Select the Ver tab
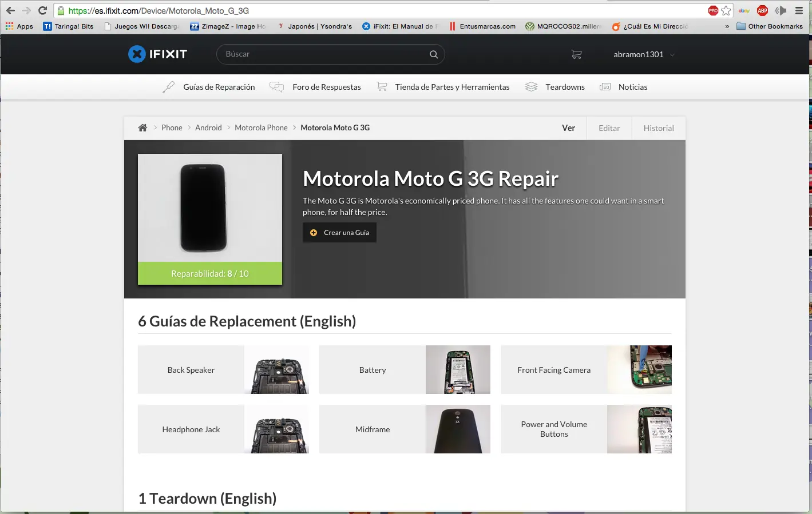This screenshot has width=812, height=514. [x=568, y=128]
